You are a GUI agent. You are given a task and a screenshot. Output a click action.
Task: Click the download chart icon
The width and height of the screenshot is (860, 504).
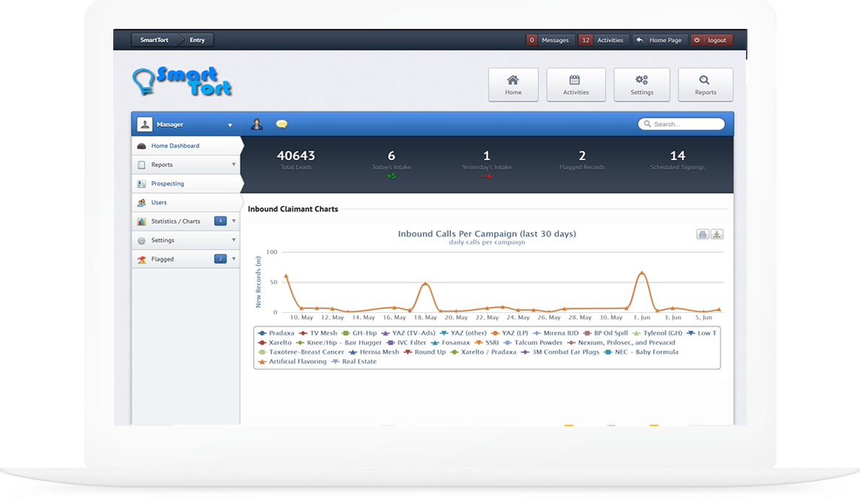pyautogui.click(x=717, y=234)
